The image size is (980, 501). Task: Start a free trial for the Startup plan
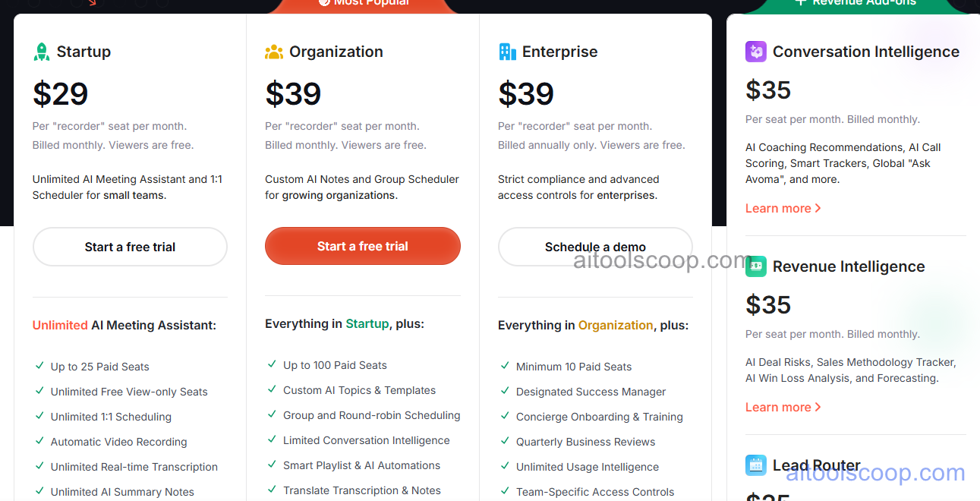click(x=129, y=247)
